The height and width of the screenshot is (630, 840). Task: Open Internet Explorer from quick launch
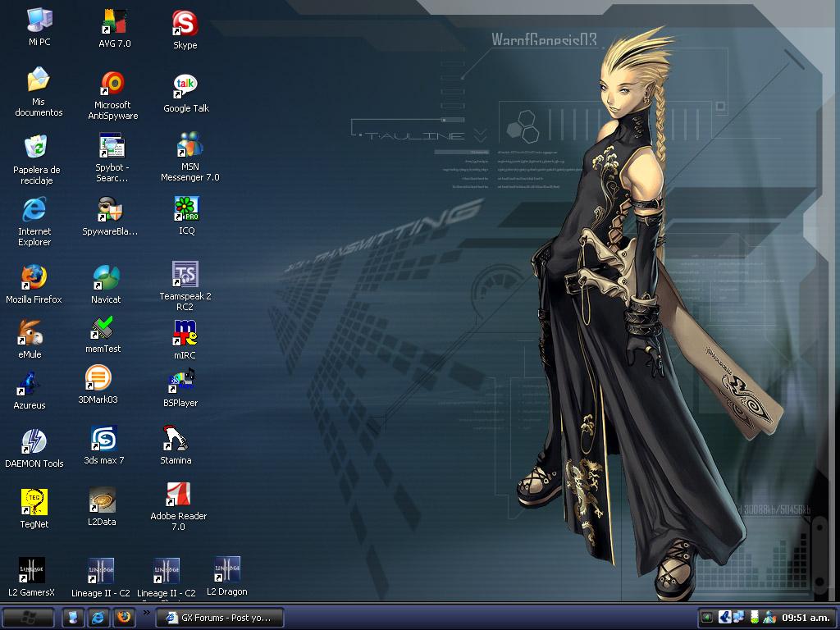click(x=98, y=618)
